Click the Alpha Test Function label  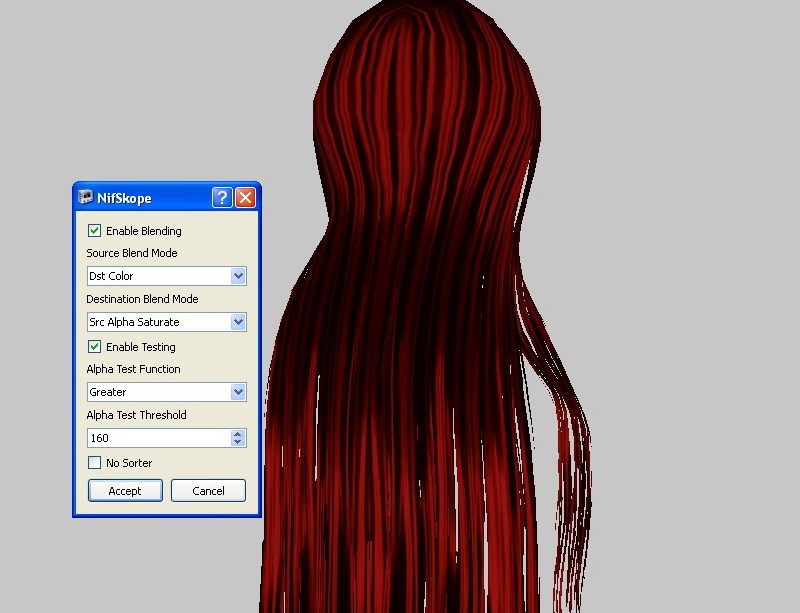pyautogui.click(x=133, y=369)
